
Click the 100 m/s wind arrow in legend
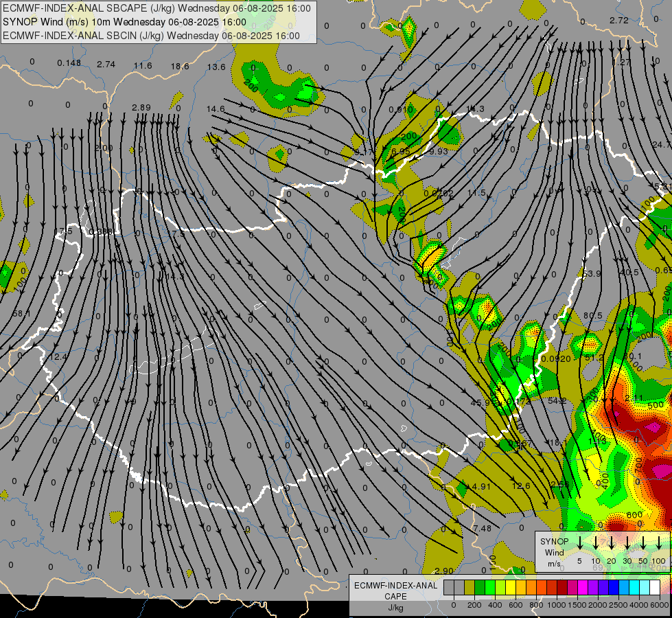tap(659, 543)
